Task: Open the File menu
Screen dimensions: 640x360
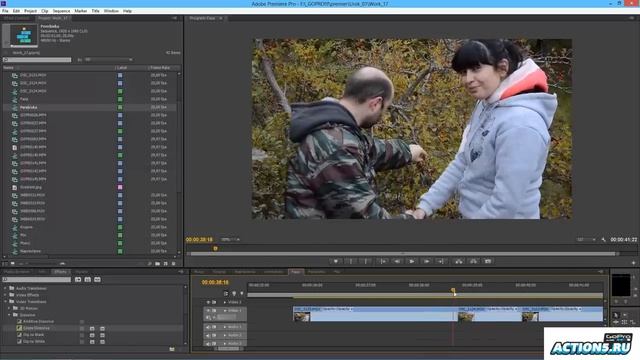Action: pyautogui.click(x=5, y=11)
